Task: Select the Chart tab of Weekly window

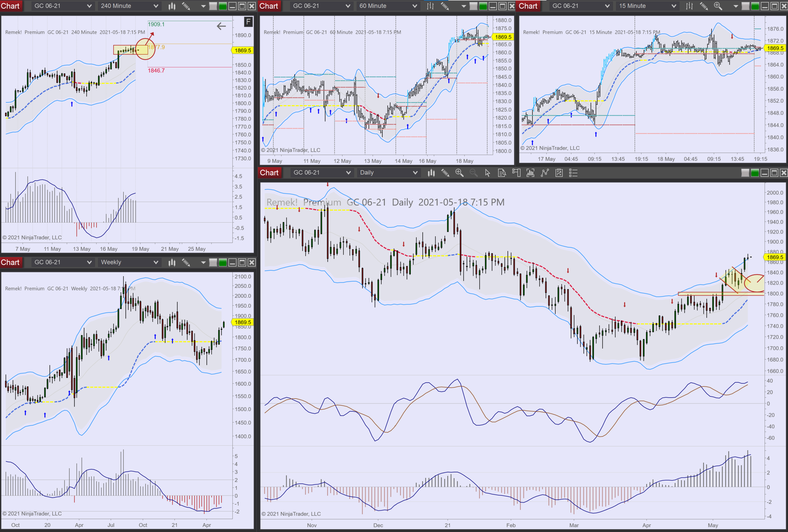Action: [10, 263]
